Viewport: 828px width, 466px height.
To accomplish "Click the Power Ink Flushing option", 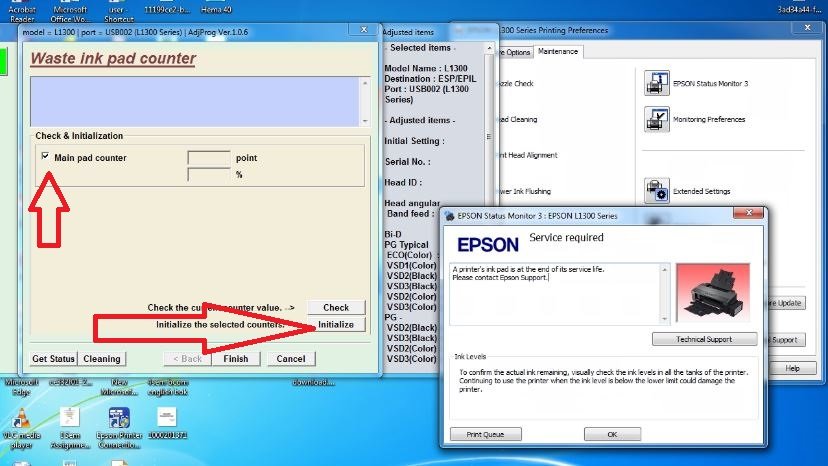I will pyautogui.click(x=525, y=191).
